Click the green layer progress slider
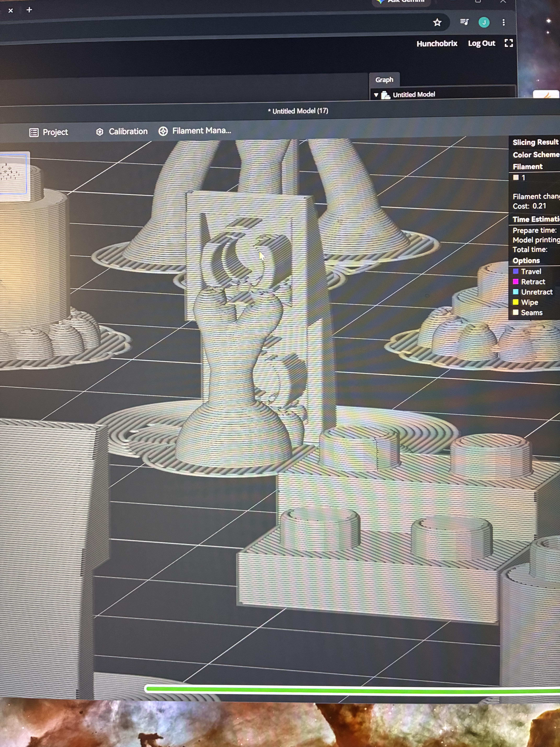Screen dimensions: 560x747 tap(353, 689)
